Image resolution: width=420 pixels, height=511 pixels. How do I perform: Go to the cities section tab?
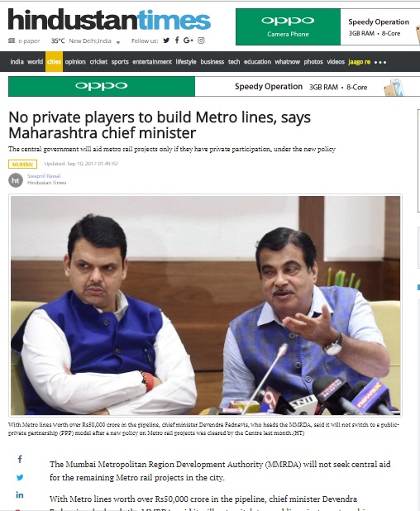click(x=54, y=61)
